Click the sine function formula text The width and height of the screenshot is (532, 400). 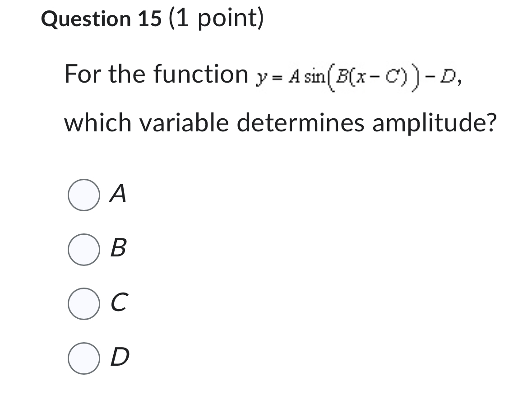(x=357, y=77)
